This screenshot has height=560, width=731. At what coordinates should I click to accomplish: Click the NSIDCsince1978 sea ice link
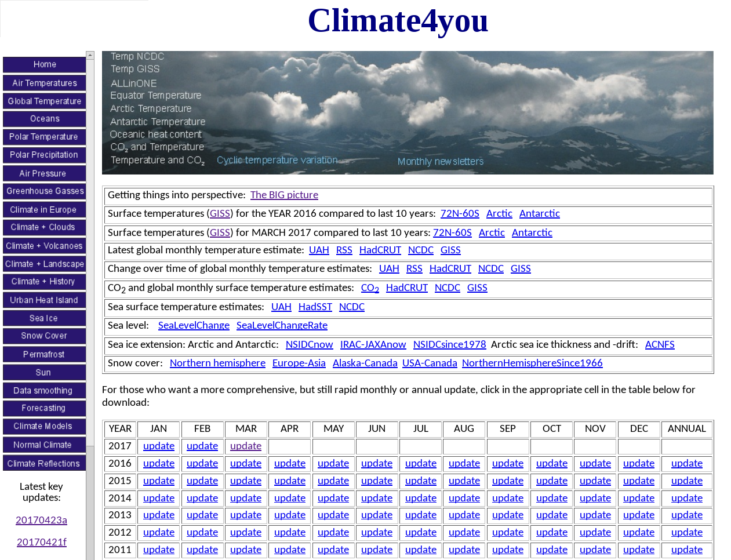point(449,344)
